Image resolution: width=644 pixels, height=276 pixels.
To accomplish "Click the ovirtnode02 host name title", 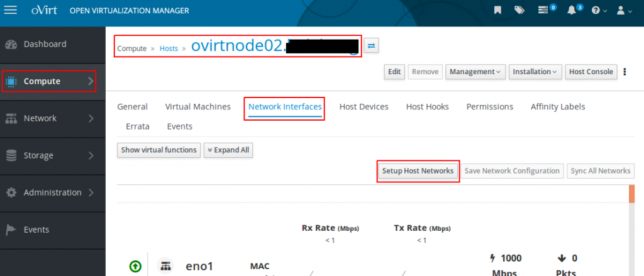I will 274,46.
